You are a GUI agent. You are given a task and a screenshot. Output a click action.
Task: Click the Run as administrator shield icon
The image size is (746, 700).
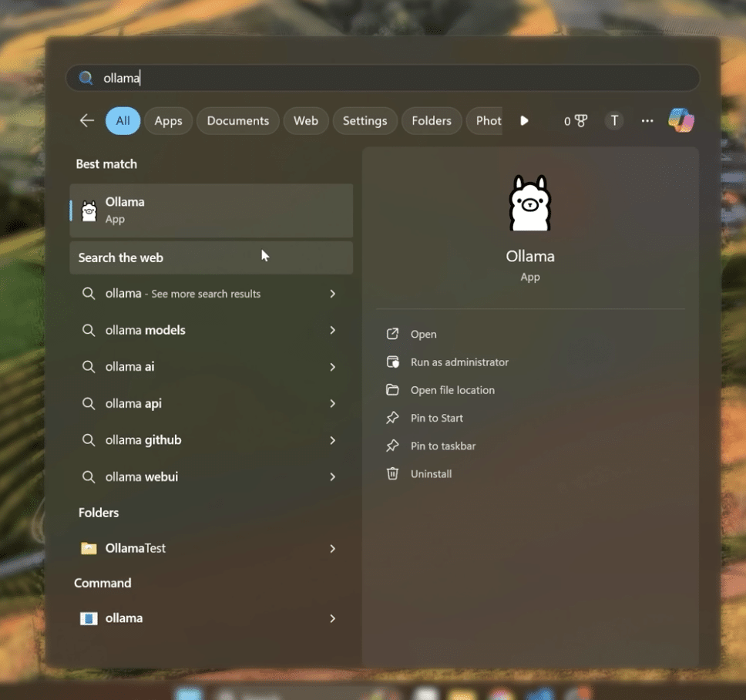392,362
